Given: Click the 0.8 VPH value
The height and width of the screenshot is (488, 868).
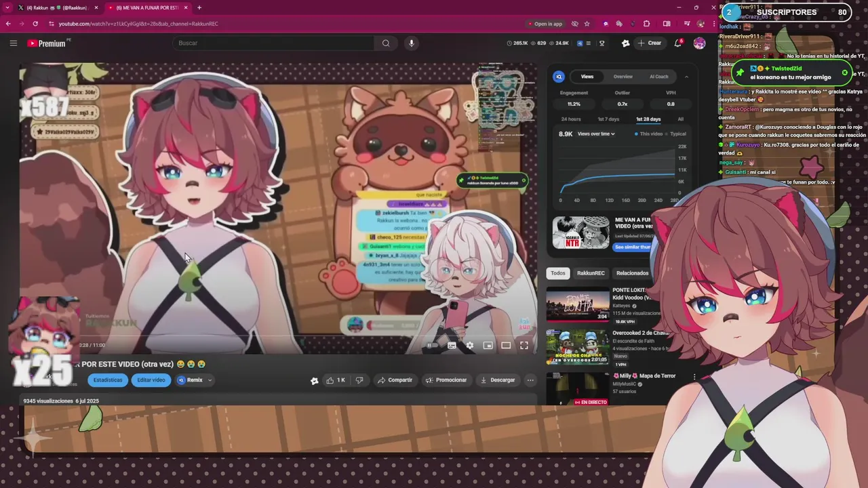Looking at the screenshot, I should coord(670,104).
